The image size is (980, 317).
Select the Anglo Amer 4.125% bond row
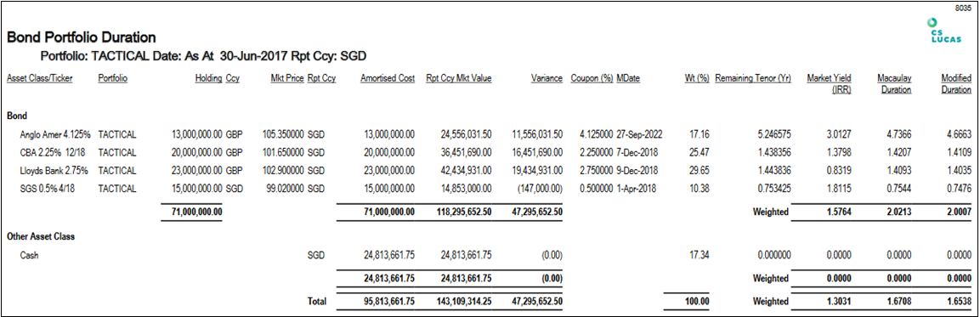tap(490, 133)
